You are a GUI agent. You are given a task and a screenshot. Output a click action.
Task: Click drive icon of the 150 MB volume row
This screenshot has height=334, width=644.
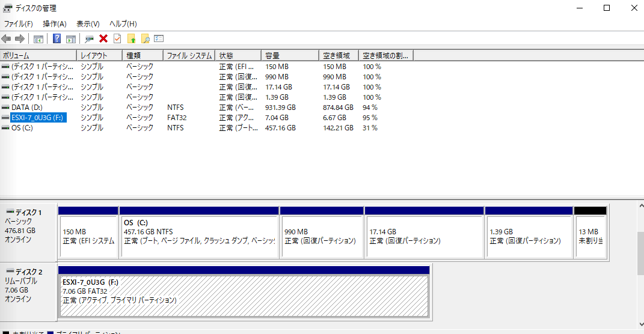[x=5, y=67]
